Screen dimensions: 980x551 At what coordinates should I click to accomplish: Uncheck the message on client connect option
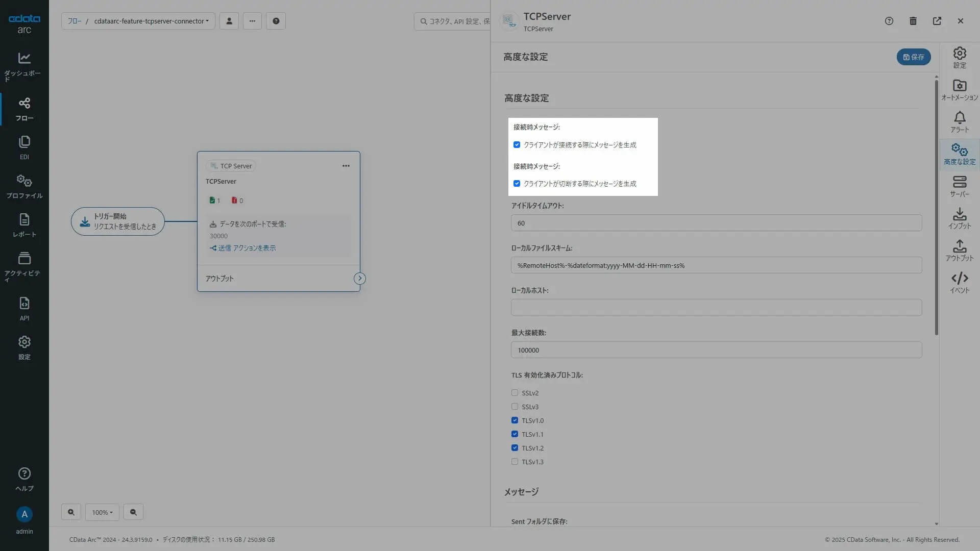[x=517, y=145]
